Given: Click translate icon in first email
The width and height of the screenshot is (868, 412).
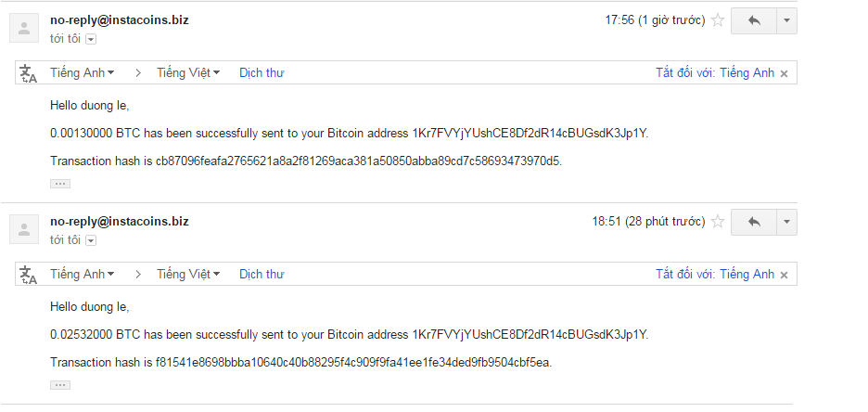Looking at the screenshot, I should pos(29,73).
